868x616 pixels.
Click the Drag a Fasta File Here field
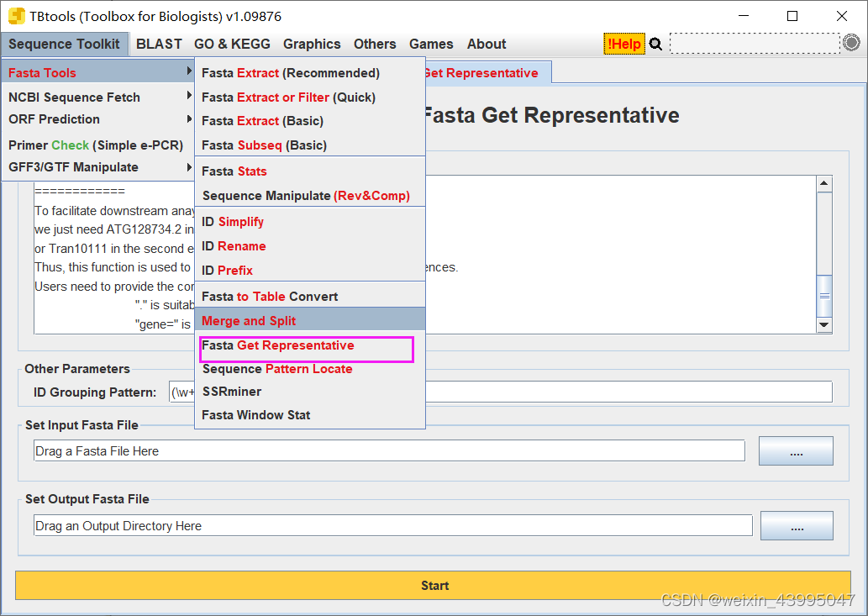(389, 451)
